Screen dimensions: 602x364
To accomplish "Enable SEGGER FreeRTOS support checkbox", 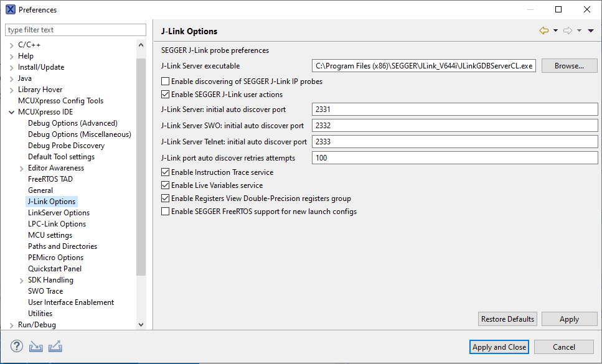I will coord(165,212).
